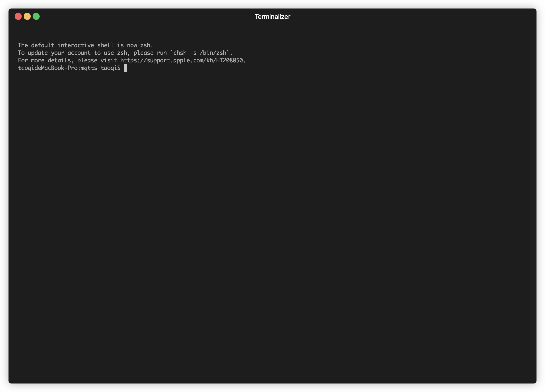Click the Terminalizer window title
This screenshot has width=545, height=392.
pyautogui.click(x=272, y=17)
